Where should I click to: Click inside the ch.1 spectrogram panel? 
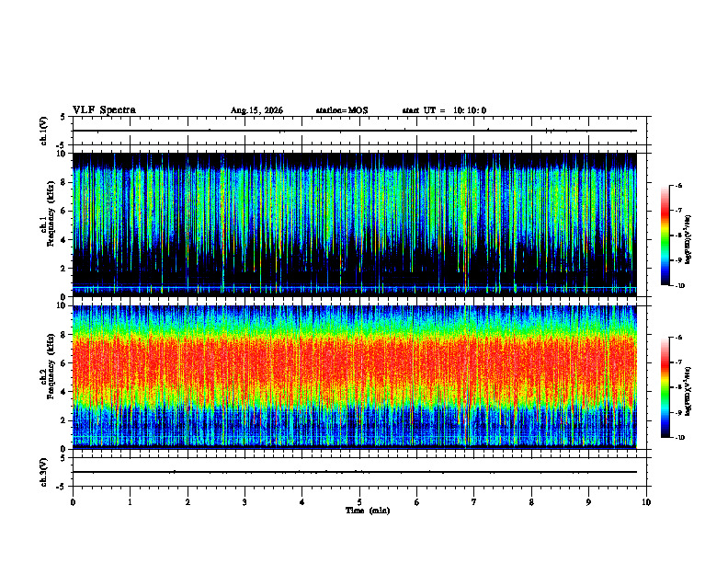click(355, 224)
